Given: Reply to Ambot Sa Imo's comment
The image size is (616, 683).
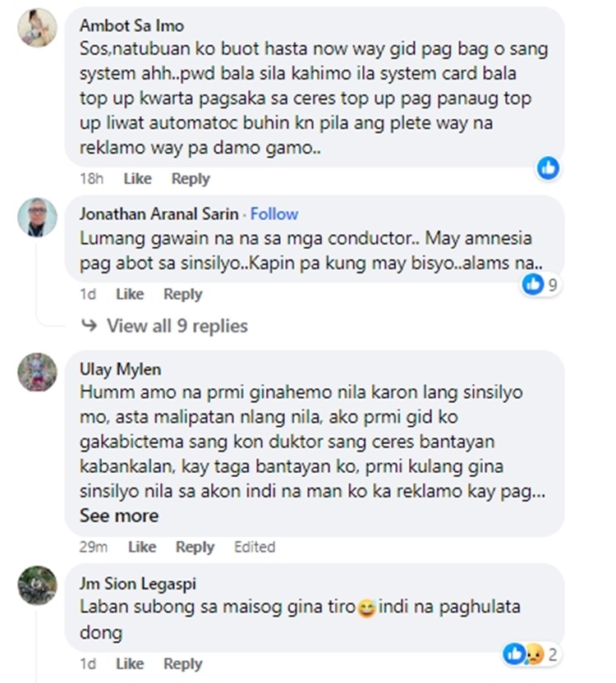Looking at the screenshot, I should click(191, 179).
